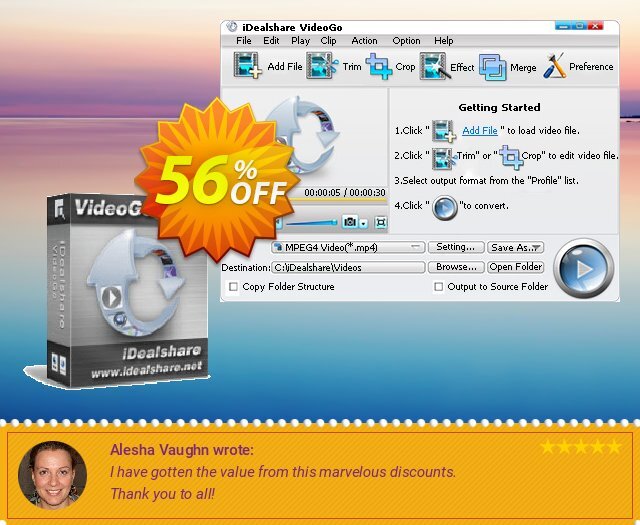This screenshot has width=640, height=525.
Task: Click the 56% OFF discount badge
Action: click(x=217, y=180)
